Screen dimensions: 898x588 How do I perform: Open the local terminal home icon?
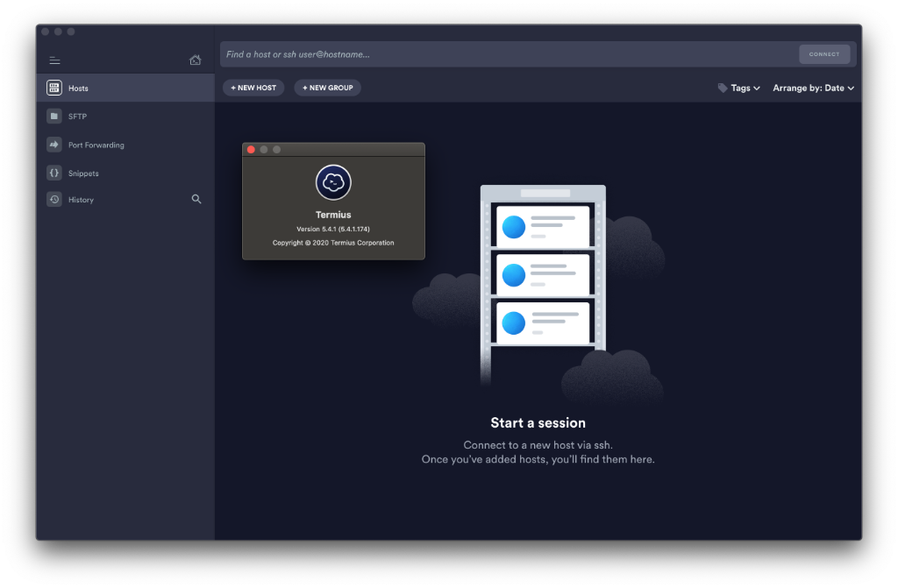(x=196, y=60)
